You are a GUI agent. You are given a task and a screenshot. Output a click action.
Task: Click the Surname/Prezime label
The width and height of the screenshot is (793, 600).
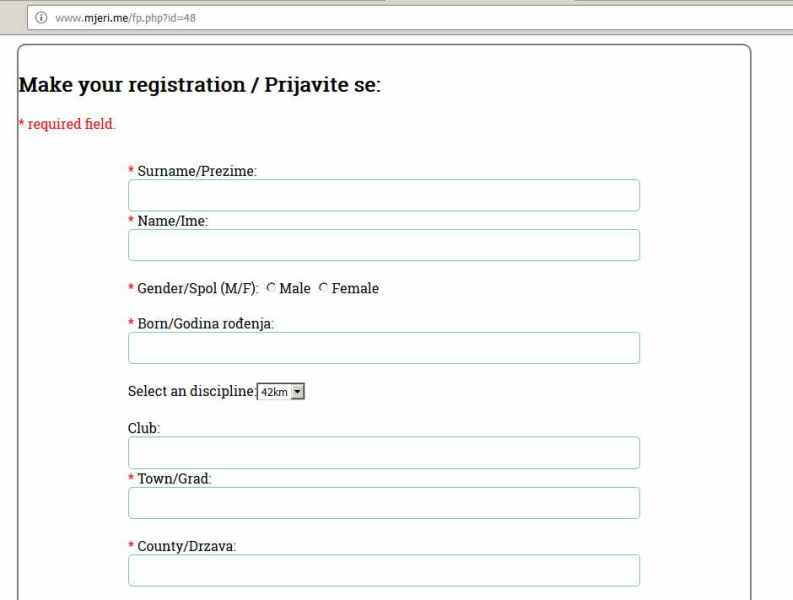pos(197,171)
